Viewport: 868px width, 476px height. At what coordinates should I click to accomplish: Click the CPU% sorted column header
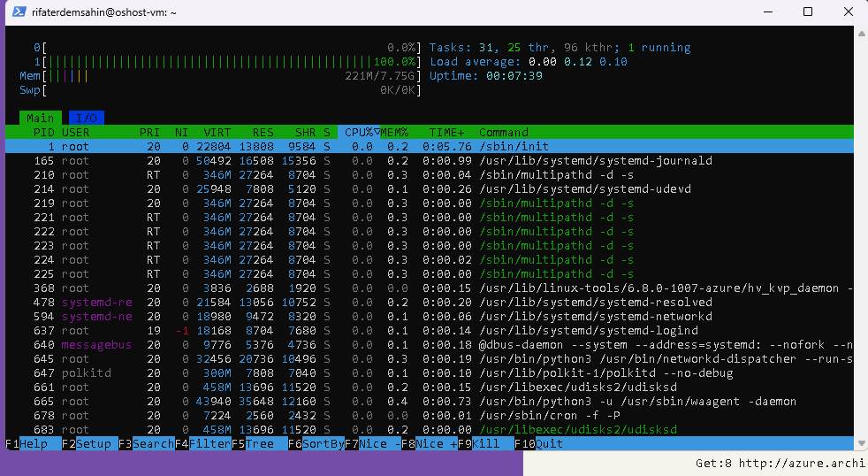[359, 133]
